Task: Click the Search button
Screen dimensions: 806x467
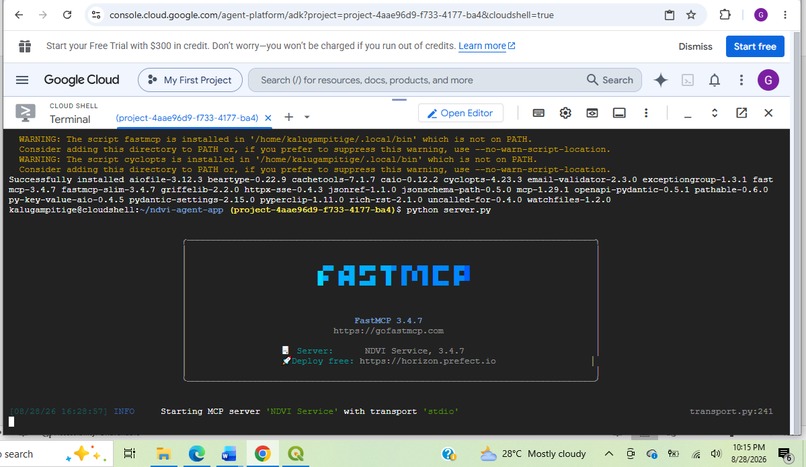Action: click(x=610, y=80)
